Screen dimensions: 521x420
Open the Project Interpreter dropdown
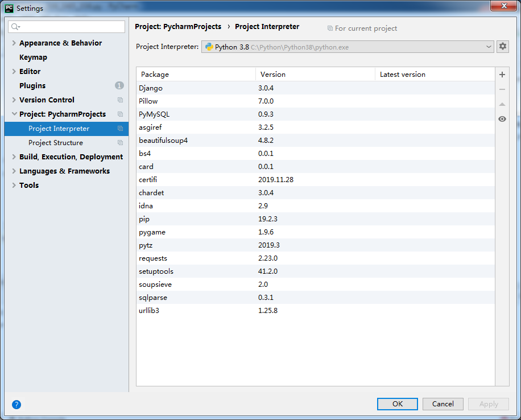tap(348, 47)
